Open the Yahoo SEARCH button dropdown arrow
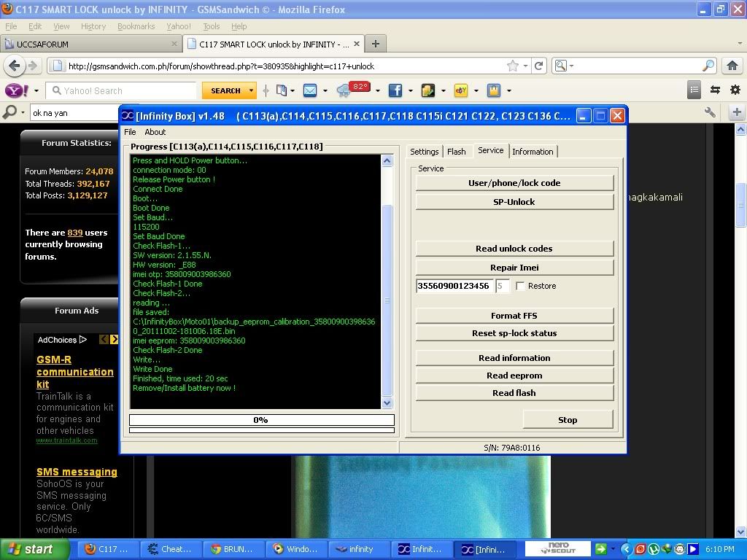 coord(251,90)
